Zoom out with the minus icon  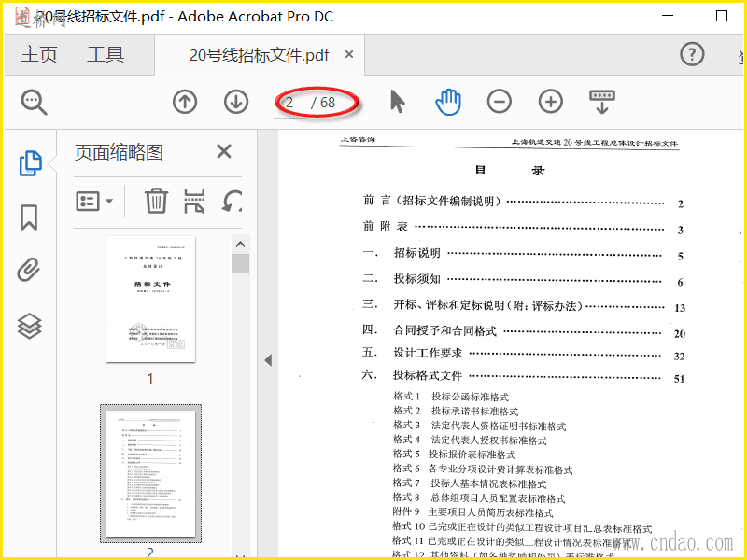(x=500, y=102)
